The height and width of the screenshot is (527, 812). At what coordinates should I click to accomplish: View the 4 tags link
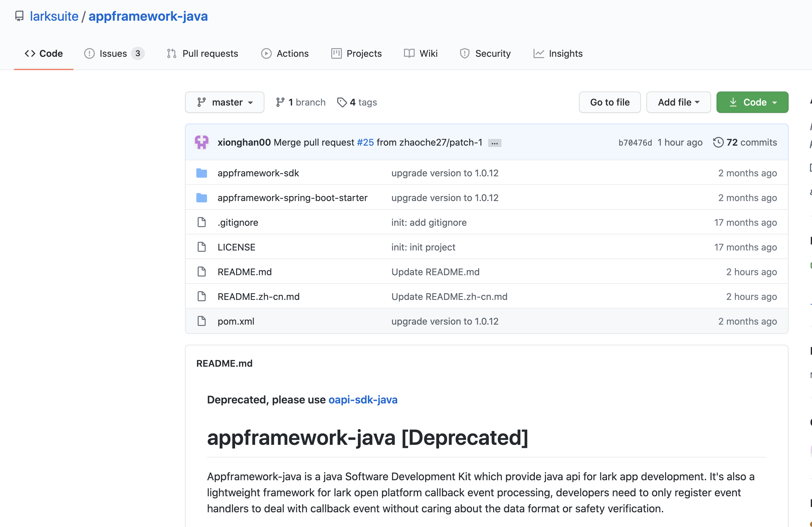click(x=357, y=102)
